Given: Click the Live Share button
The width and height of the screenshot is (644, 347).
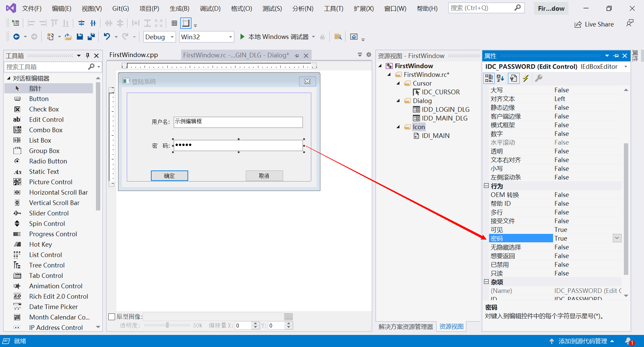Looking at the screenshot, I should click(594, 24).
